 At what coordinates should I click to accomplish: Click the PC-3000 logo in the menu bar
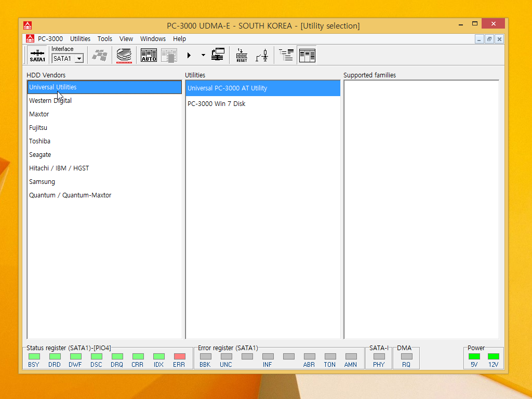[x=30, y=38]
